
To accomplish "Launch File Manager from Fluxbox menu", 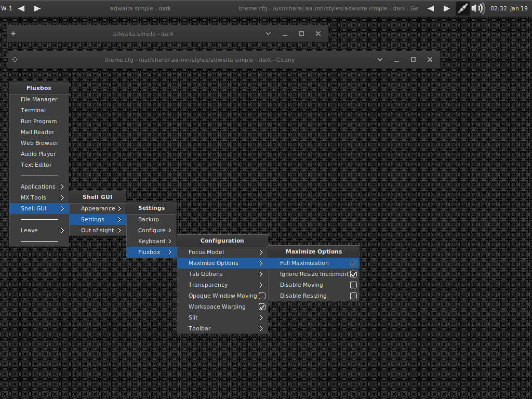I will coord(39,99).
